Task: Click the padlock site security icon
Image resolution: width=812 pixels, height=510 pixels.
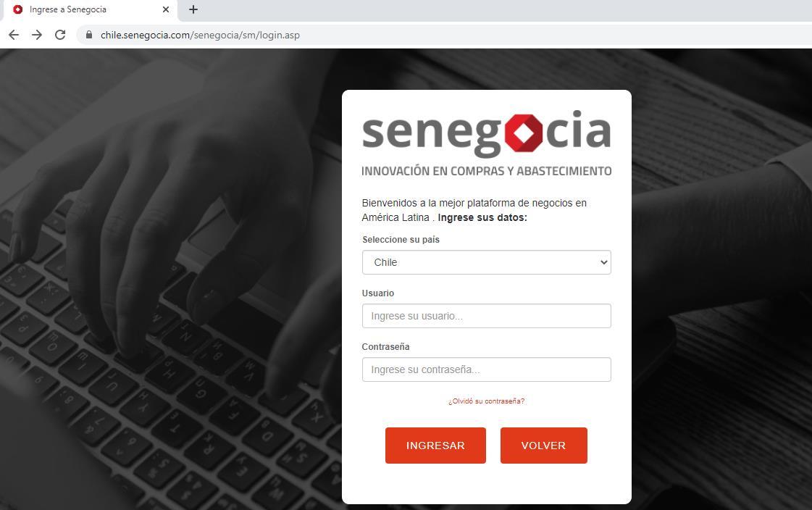Action: [89, 35]
